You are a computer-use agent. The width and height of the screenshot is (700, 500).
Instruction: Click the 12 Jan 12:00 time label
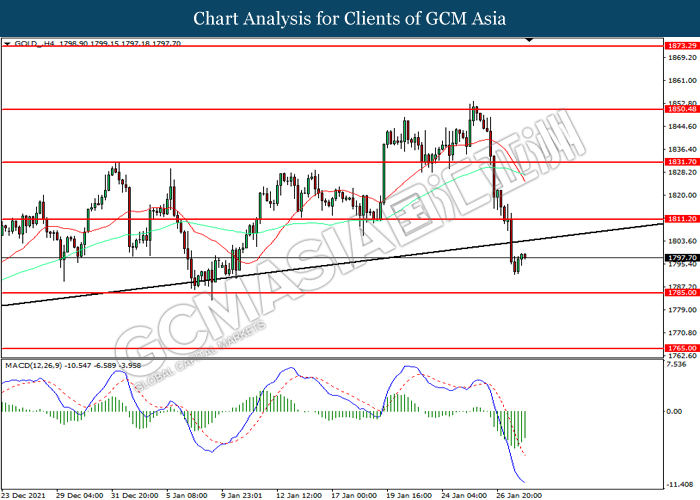[x=299, y=495]
